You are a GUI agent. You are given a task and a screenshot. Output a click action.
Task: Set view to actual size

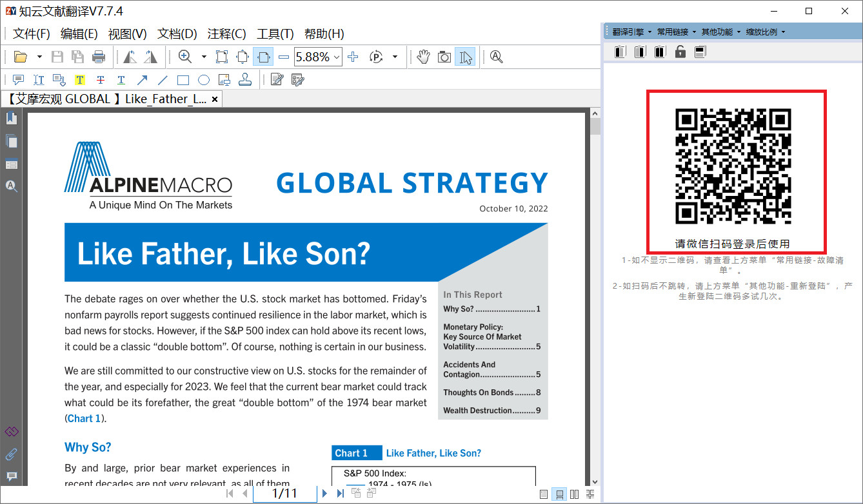pos(222,57)
